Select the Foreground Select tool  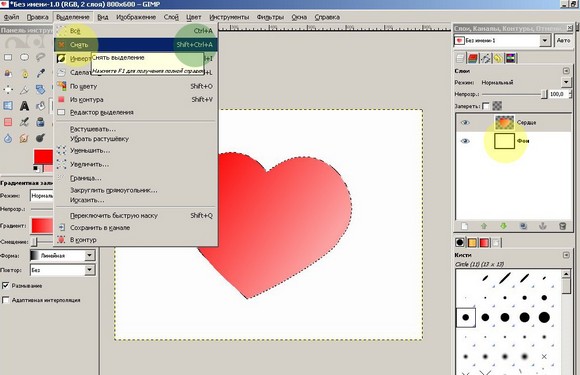tap(8, 73)
